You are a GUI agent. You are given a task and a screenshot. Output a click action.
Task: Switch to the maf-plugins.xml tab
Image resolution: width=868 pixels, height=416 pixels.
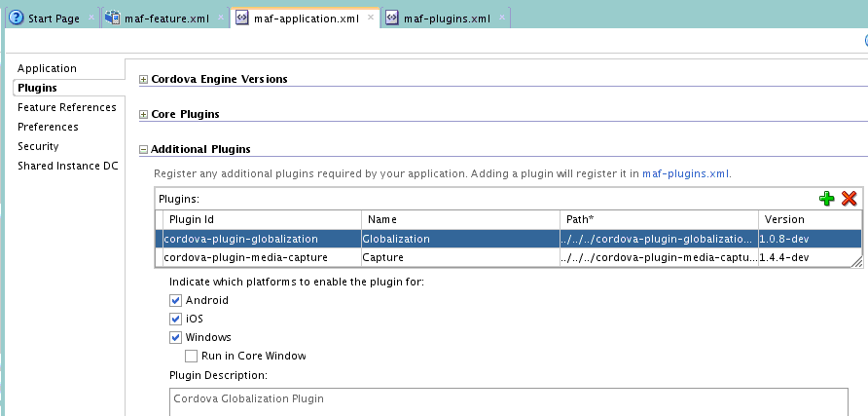447,19
